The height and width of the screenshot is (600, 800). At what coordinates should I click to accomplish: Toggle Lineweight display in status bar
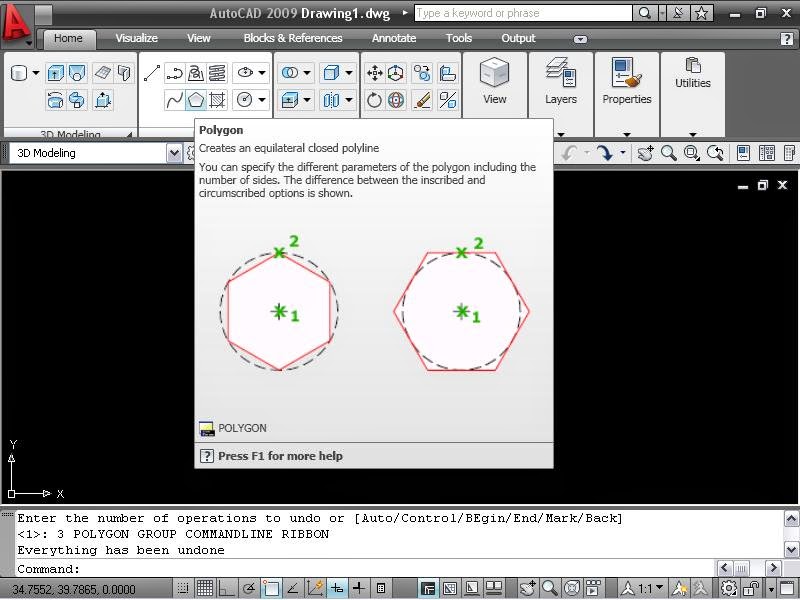pyautogui.click(x=359, y=588)
